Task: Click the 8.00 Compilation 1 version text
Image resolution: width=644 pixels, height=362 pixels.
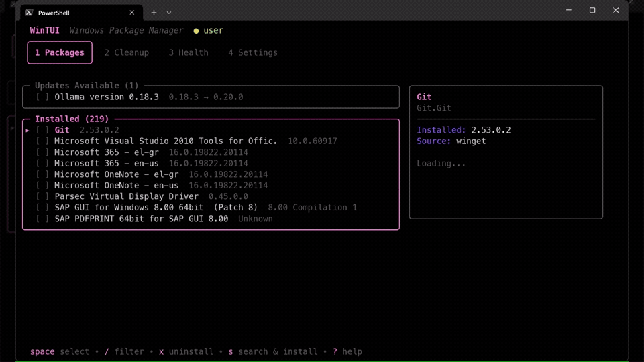Action: (x=313, y=208)
